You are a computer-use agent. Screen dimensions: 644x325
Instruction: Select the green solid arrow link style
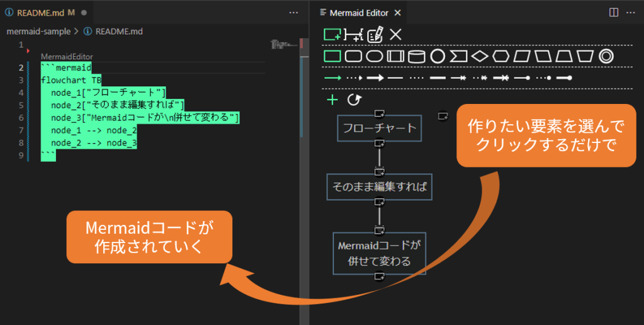(x=332, y=78)
